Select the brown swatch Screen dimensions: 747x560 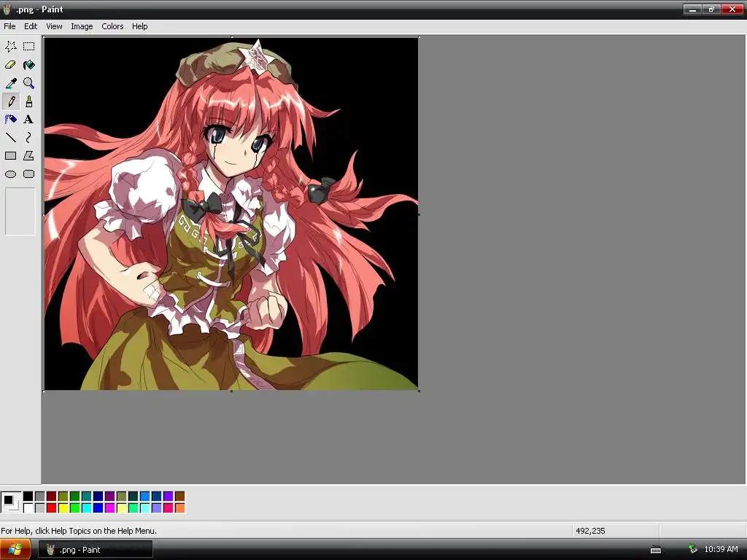point(179,497)
